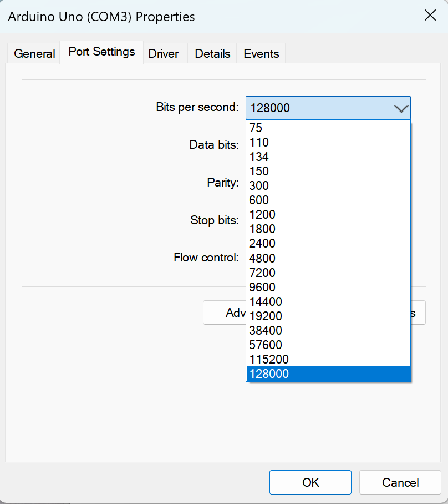This screenshot has height=504, width=448.
Task: Choose 115200 from the baud list
Action: click(269, 359)
